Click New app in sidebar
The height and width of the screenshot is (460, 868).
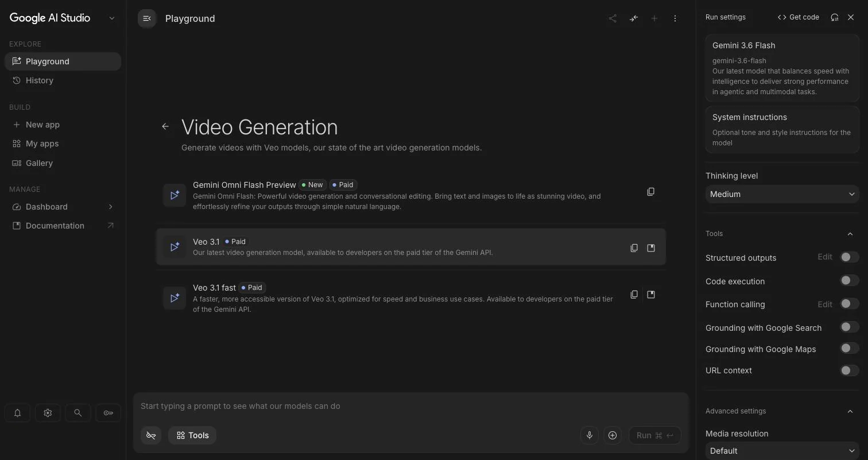[x=63, y=125]
